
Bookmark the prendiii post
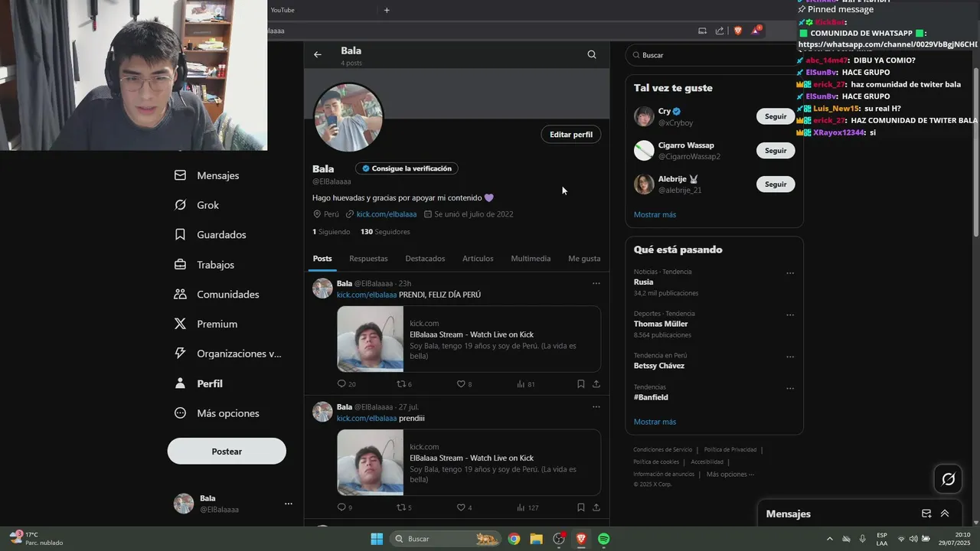[580, 507]
